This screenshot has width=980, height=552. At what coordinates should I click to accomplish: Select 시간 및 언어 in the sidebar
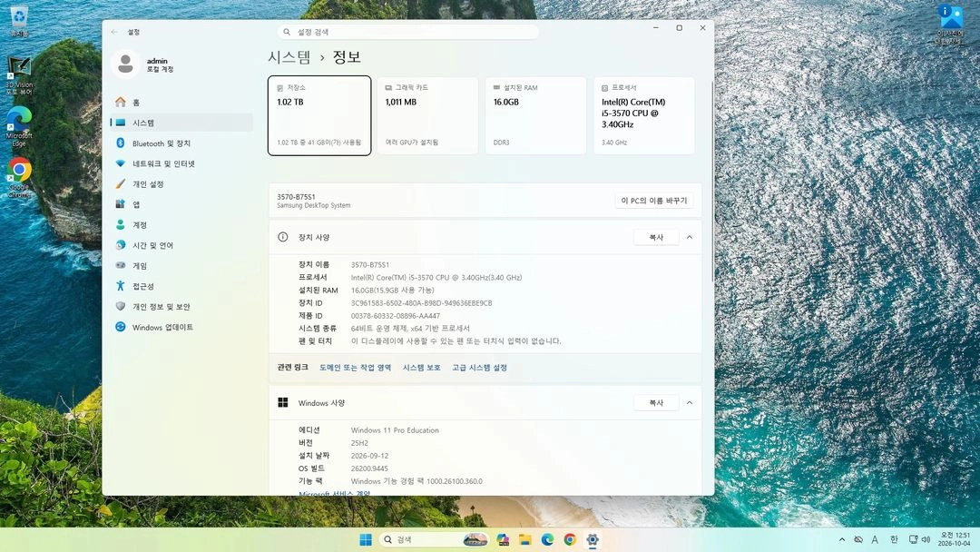click(181, 245)
